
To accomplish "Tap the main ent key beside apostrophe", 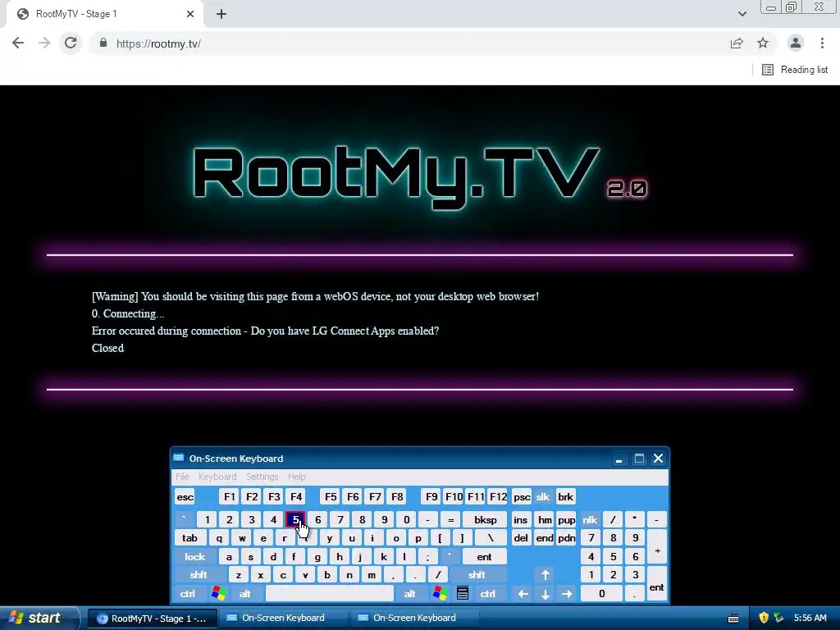I will (484, 557).
